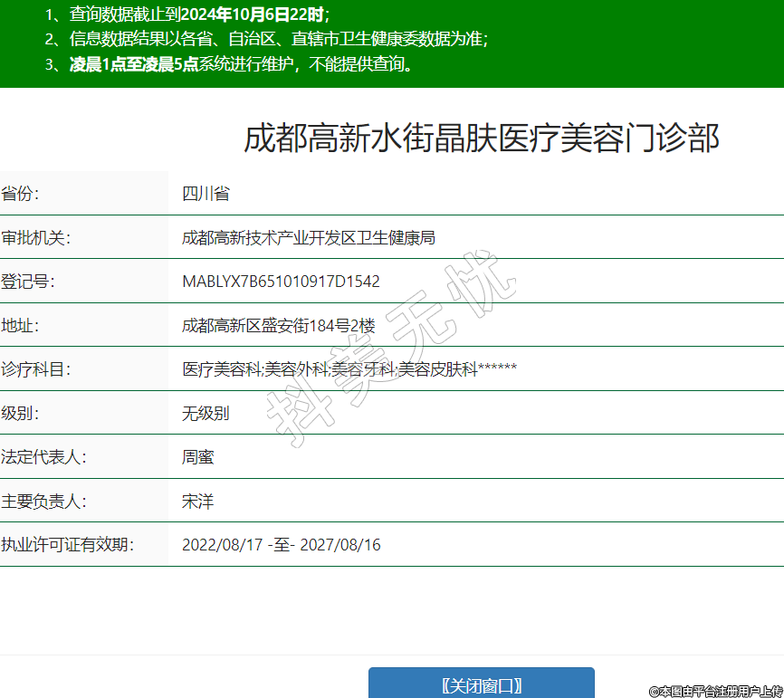The width and height of the screenshot is (784, 698).
Task: Click the approval authority 成都高新技术产业开发区卫生健康局
Action: 309,238
